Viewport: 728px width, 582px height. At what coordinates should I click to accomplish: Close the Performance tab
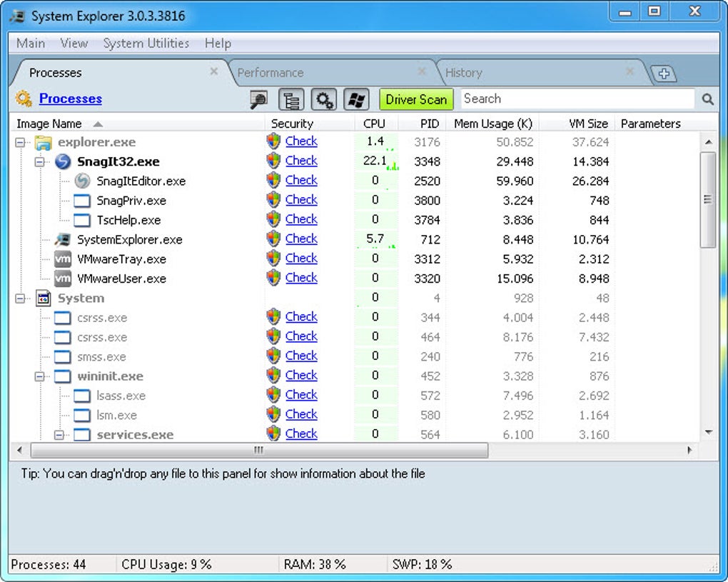(x=422, y=71)
